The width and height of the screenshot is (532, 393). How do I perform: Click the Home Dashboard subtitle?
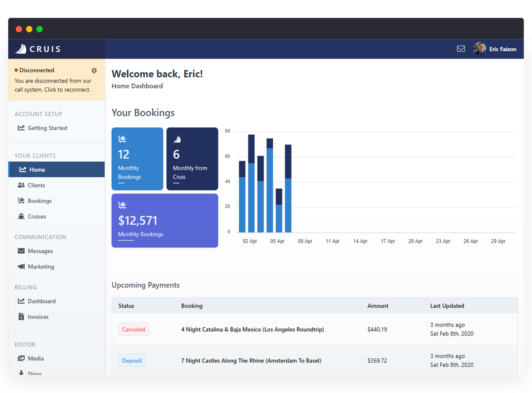137,86
